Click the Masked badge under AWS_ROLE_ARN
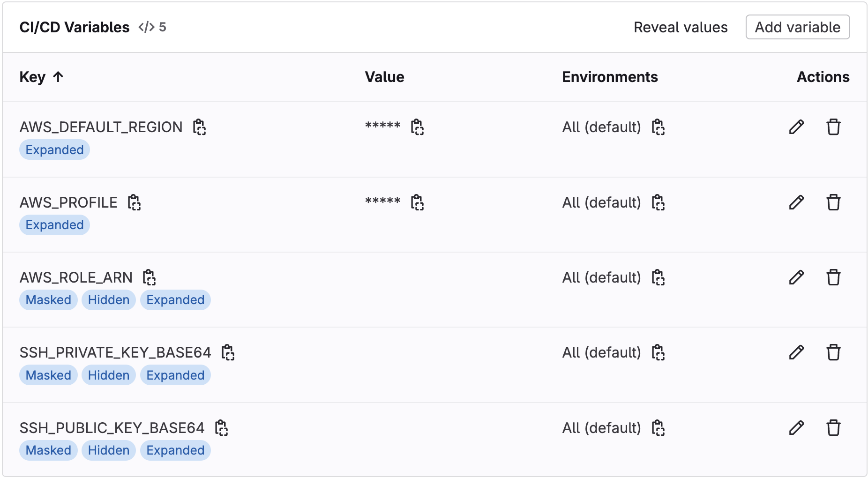Screen dimensions: 868x478 48,300
